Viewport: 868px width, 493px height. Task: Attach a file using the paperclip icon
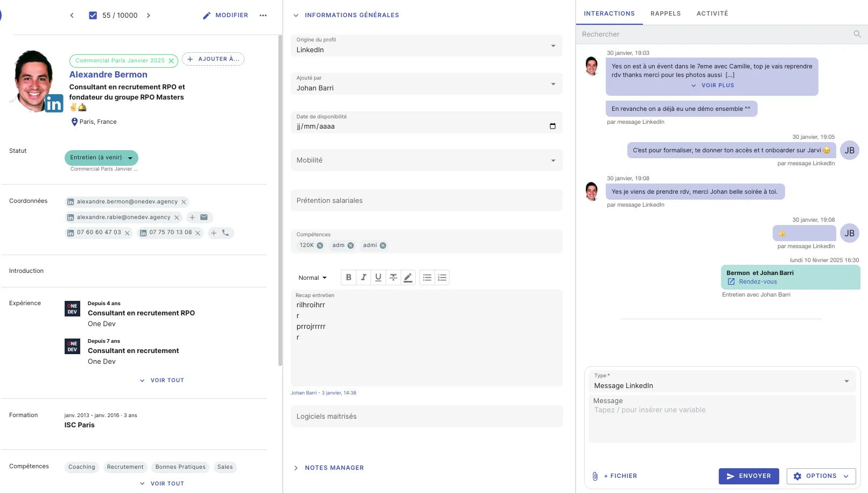tap(594, 476)
